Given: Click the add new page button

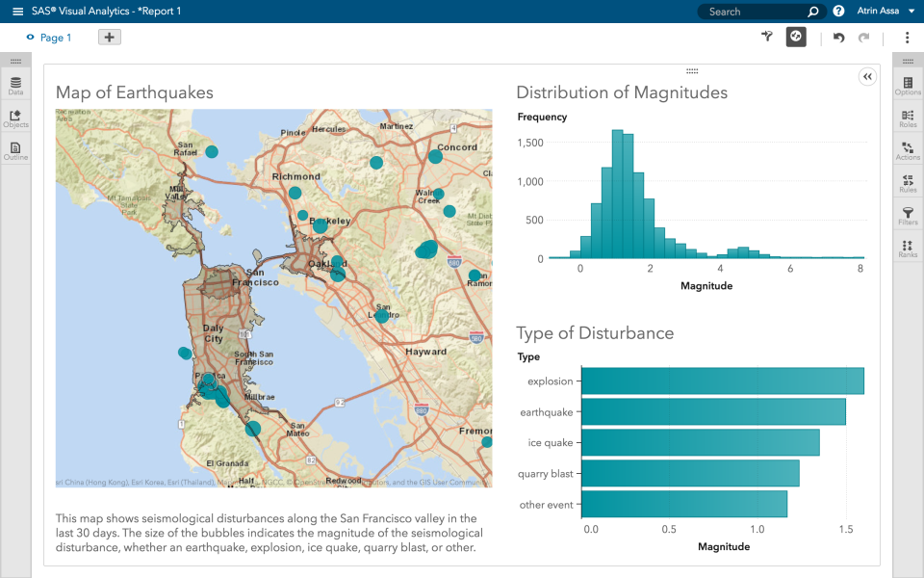Looking at the screenshot, I should [x=109, y=36].
